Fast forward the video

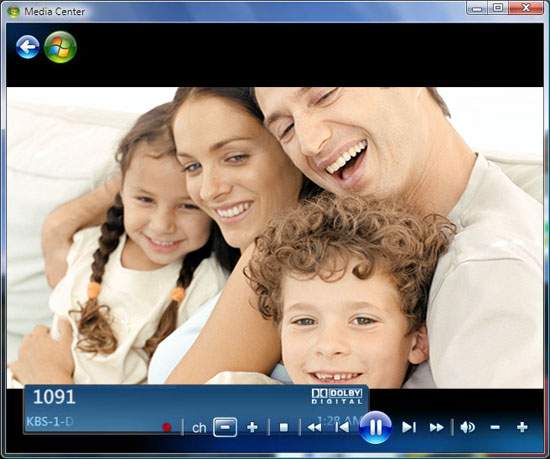pos(437,427)
